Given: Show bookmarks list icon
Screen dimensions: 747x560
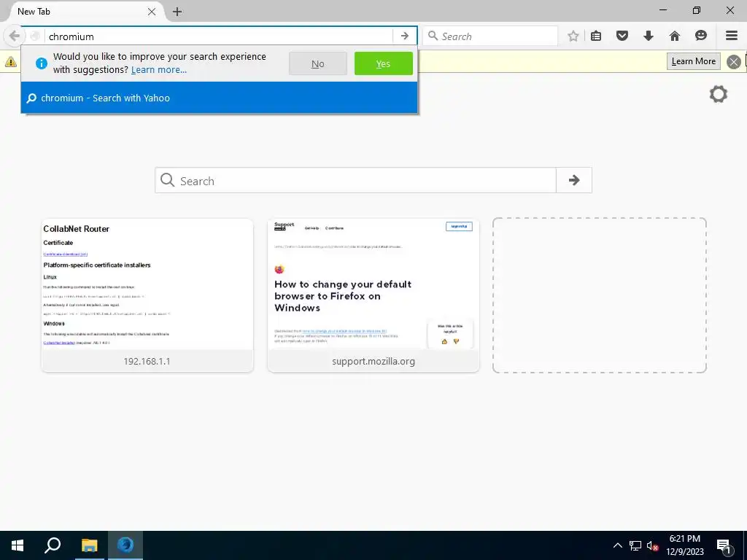Looking at the screenshot, I should pos(596,36).
